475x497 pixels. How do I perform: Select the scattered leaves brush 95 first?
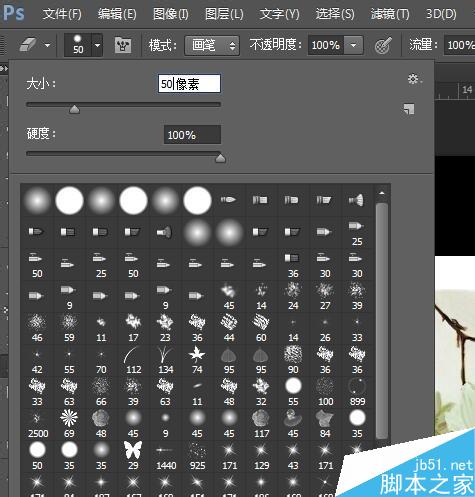pos(229,359)
